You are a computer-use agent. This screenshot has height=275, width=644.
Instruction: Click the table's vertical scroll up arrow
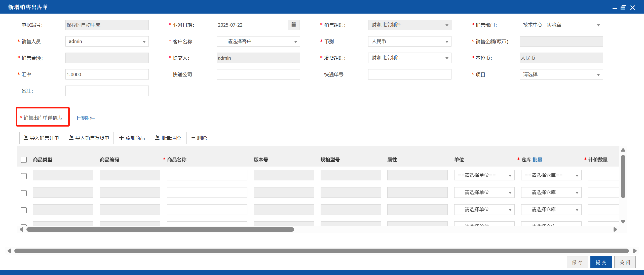(623, 150)
